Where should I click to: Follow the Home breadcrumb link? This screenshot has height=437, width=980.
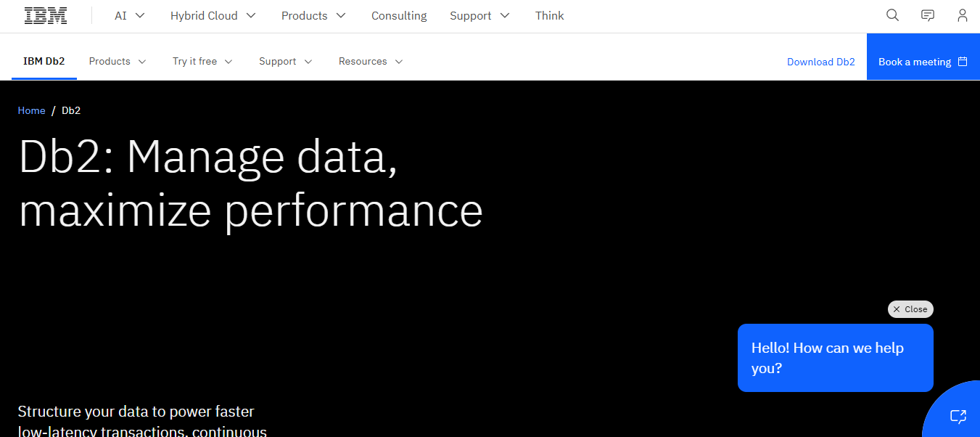coord(31,110)
